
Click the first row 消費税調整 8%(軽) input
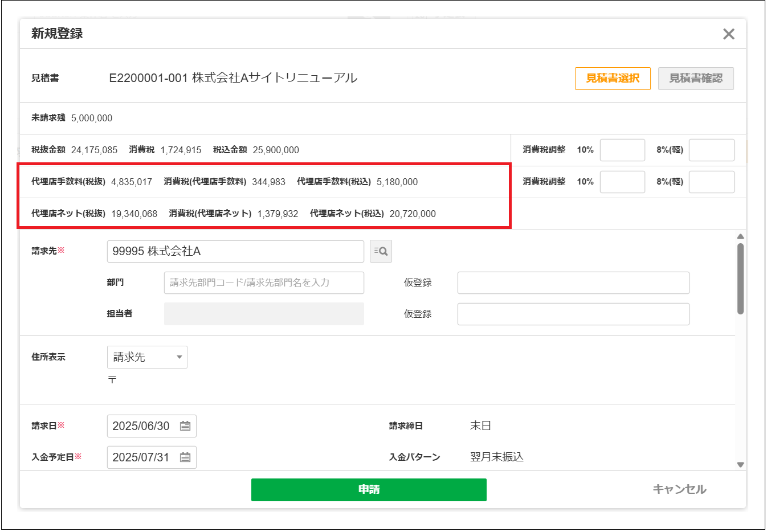coord(711,150)
